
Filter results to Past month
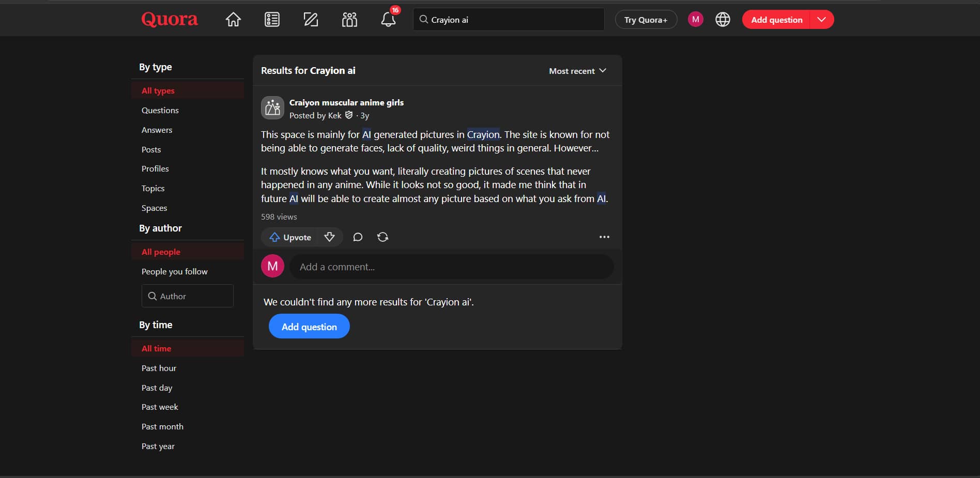click(x=162, y=426)
